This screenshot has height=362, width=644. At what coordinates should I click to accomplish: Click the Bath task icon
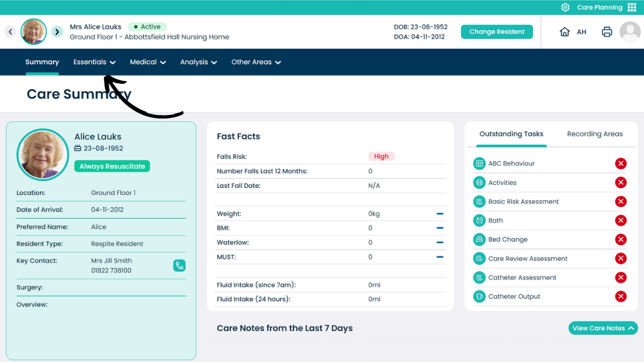[x=479, y=220]
